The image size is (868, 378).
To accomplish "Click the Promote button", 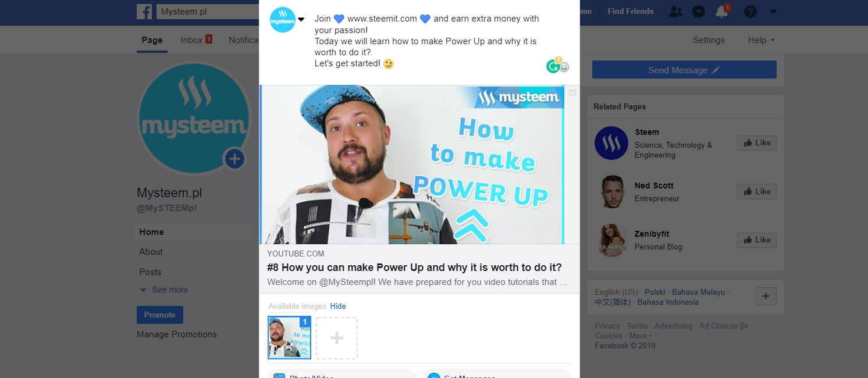I will click(160, 315).
